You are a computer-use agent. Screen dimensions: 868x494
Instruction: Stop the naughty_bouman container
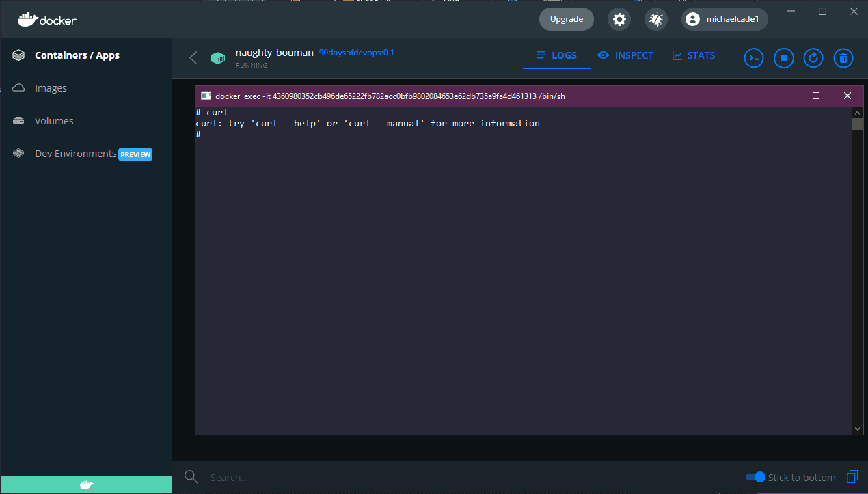pos(784,58)
